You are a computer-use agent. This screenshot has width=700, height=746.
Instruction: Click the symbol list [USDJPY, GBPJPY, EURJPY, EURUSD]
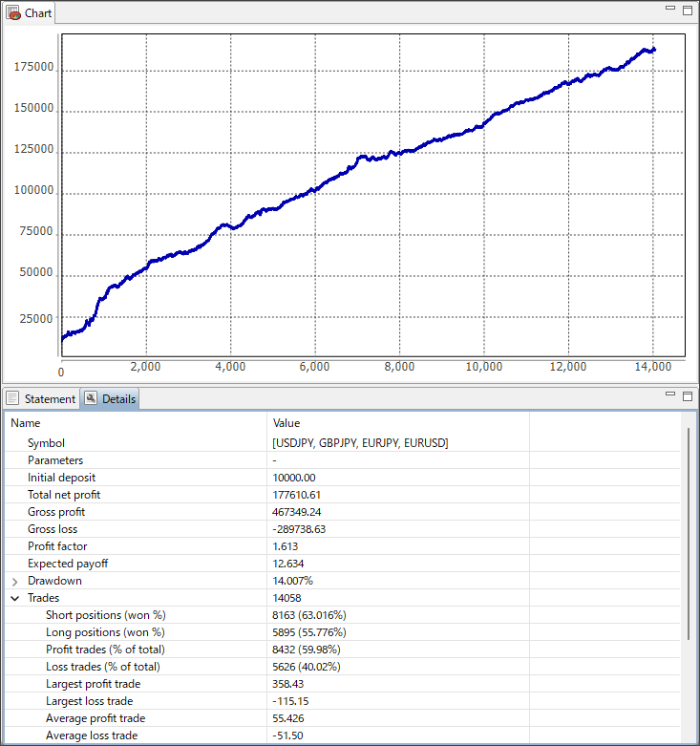coord(360,443)
